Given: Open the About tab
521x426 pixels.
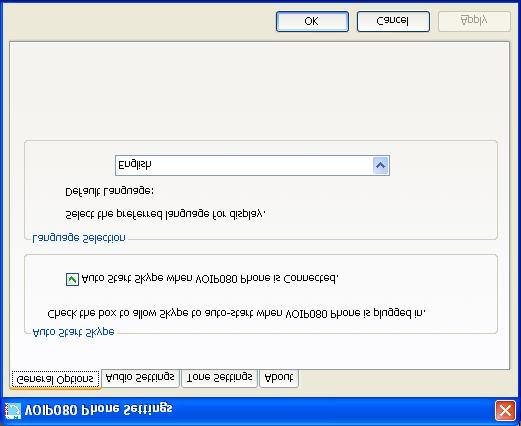Looking at the screenshot, I should (x=279, y=378).
